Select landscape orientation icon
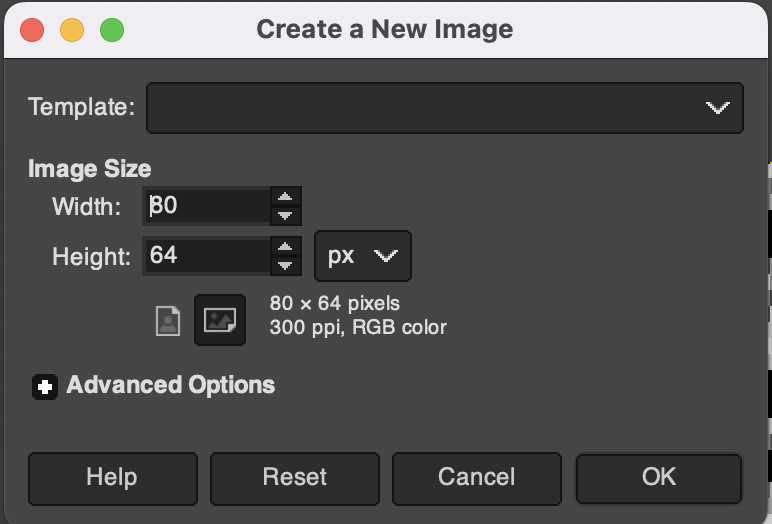The image size is (772, 524). click(x=220, y=320)
